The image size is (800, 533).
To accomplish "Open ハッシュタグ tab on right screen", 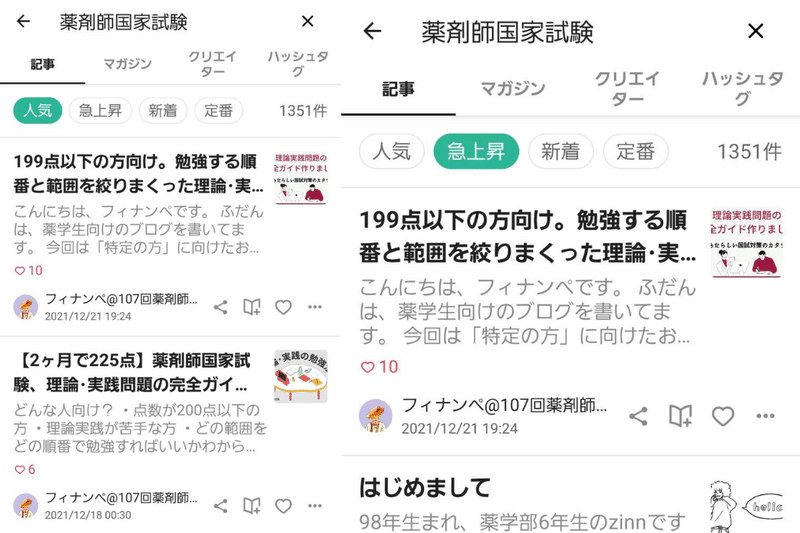I will (x=742, y=88).
